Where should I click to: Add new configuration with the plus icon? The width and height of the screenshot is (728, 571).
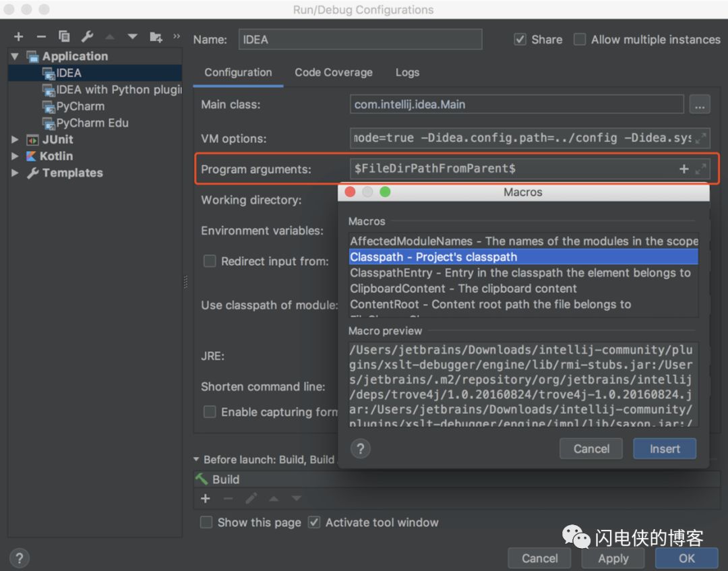pyautogui.click(x=19, y=36)
